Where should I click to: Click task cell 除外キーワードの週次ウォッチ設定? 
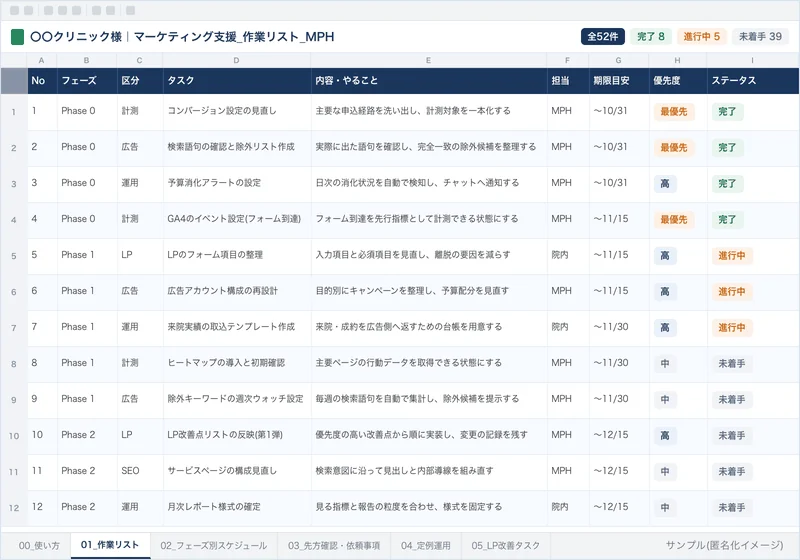(x=237, y=399)
